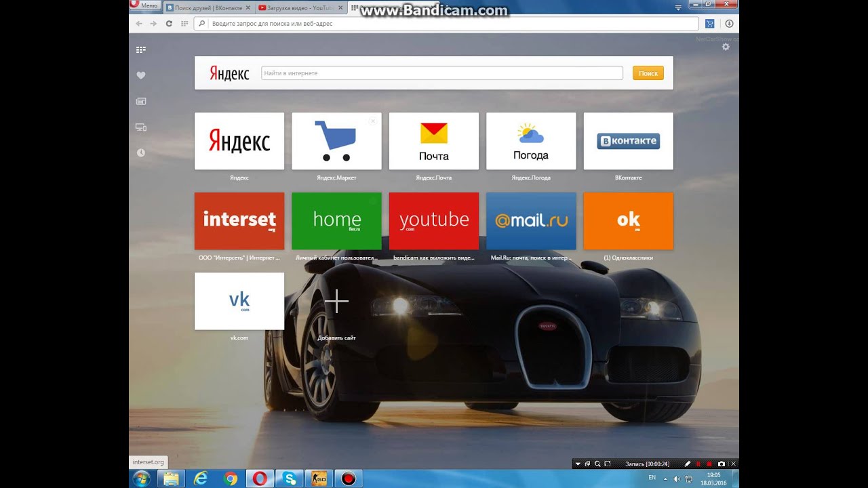Click the Запись recording timer text
This screenshot has height=488, width=868.
(x=647, y=464)
